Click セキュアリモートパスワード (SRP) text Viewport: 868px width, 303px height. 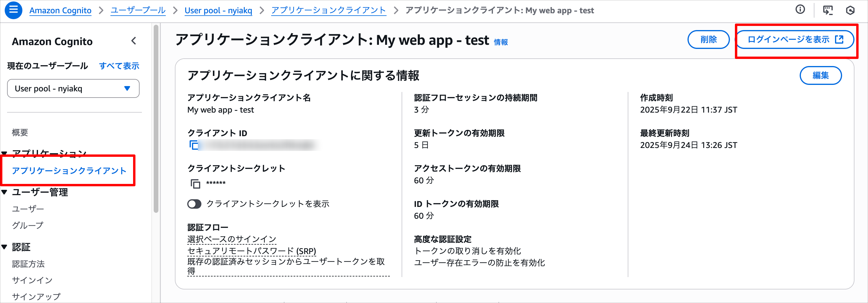pyautogui.click(x=252, y=251)
